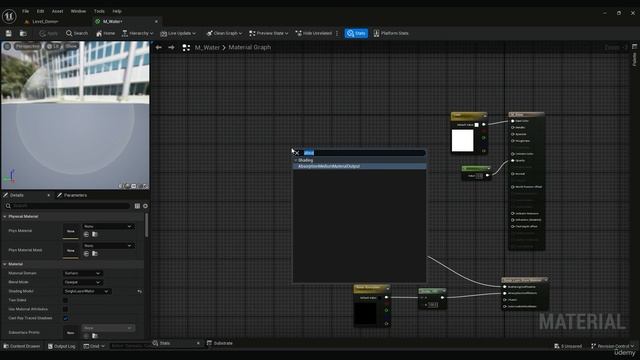Open the Edit menu

tap(40, 11)
